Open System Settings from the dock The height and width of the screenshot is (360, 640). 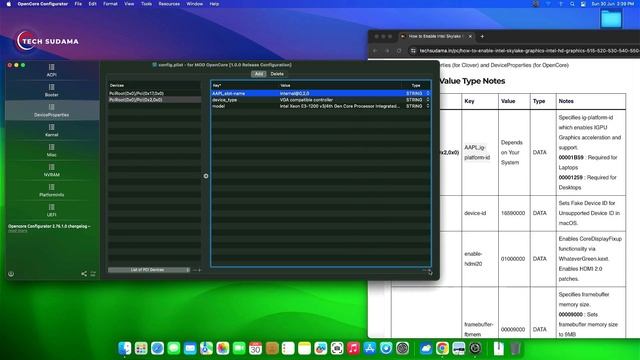coord(402,348)
